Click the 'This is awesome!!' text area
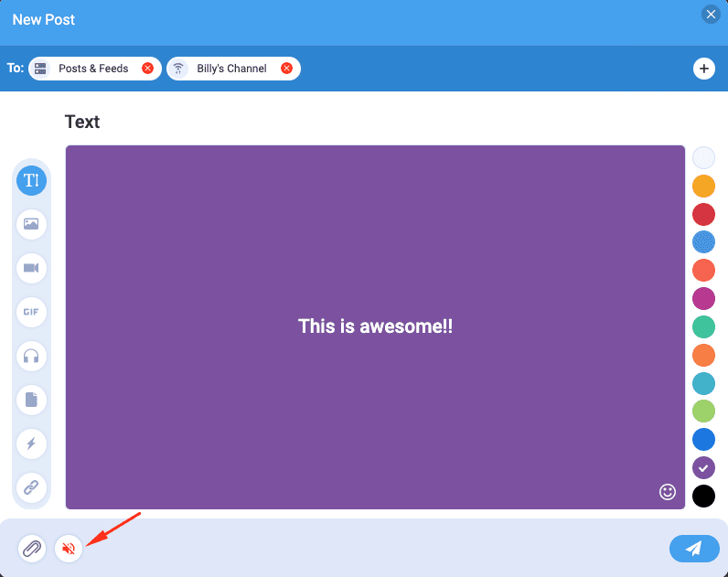Viewport: 728px width, 577px height. pos(375,326)
